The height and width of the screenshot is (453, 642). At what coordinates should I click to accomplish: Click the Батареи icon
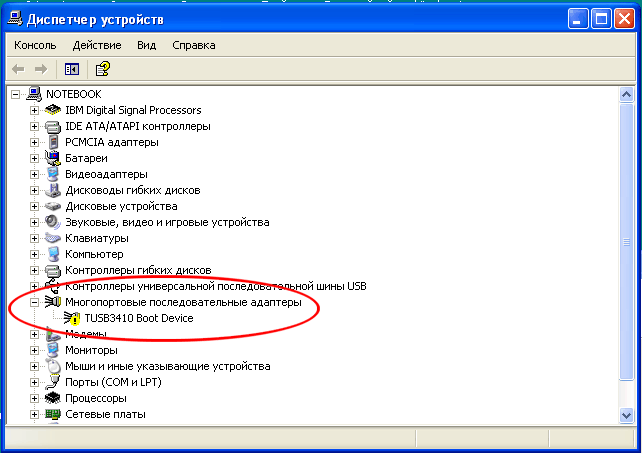(x=53, y=158)
